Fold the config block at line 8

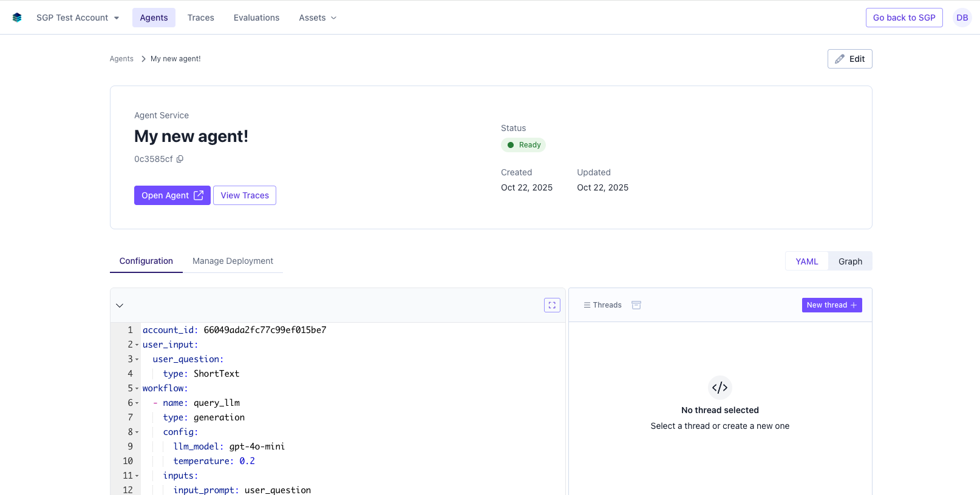(x=137, y=433)
